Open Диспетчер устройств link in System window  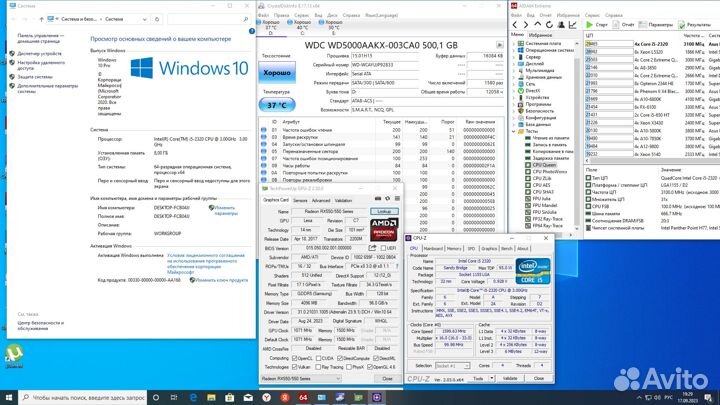coord(39,54)
